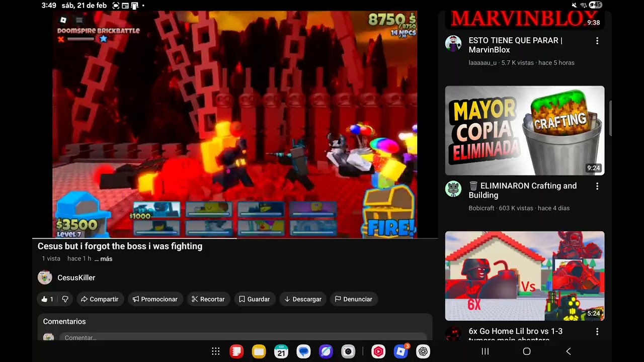
Task: Save video using Guardar
Action: point(255,299)
